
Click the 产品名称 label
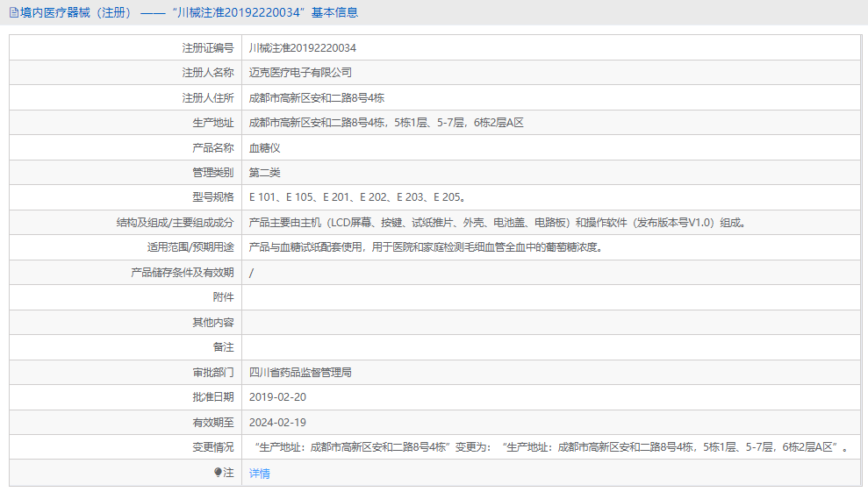213,147
